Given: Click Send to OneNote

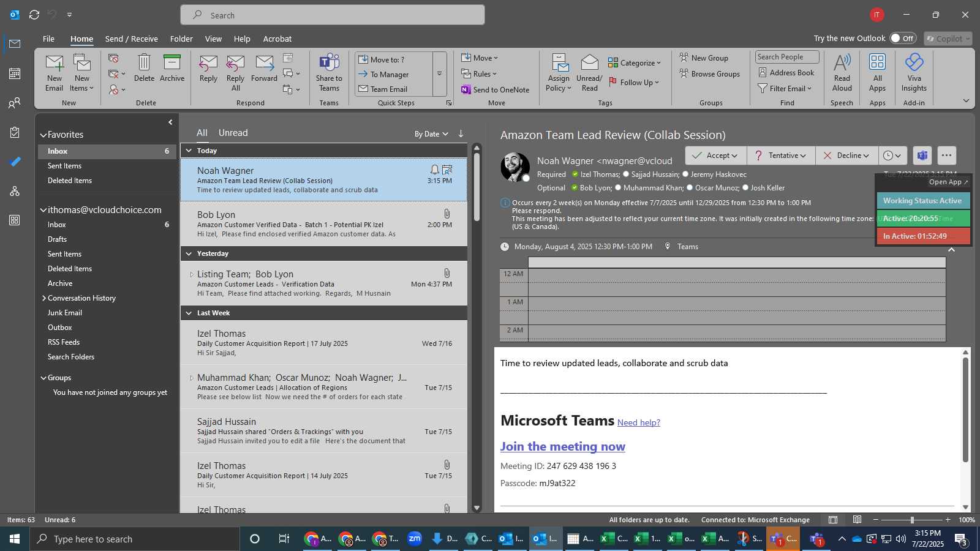Looking at the screenshot, I should point(496,89).
